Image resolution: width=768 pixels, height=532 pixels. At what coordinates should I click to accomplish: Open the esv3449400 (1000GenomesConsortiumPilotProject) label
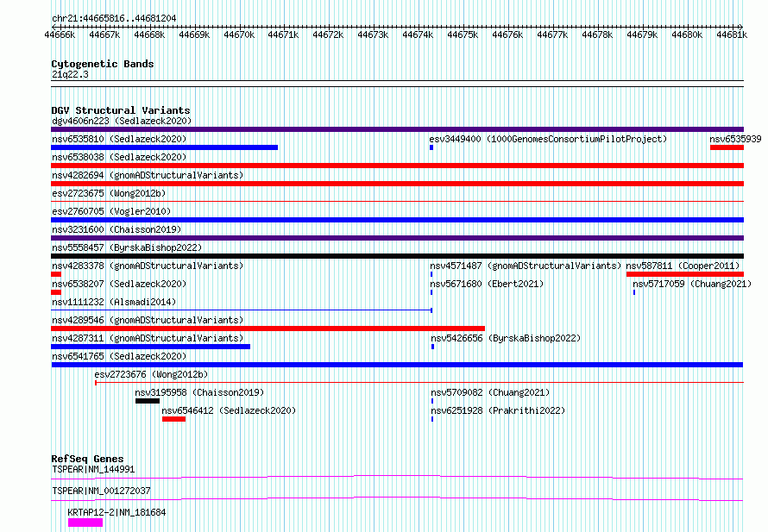[x=548, y=139]
